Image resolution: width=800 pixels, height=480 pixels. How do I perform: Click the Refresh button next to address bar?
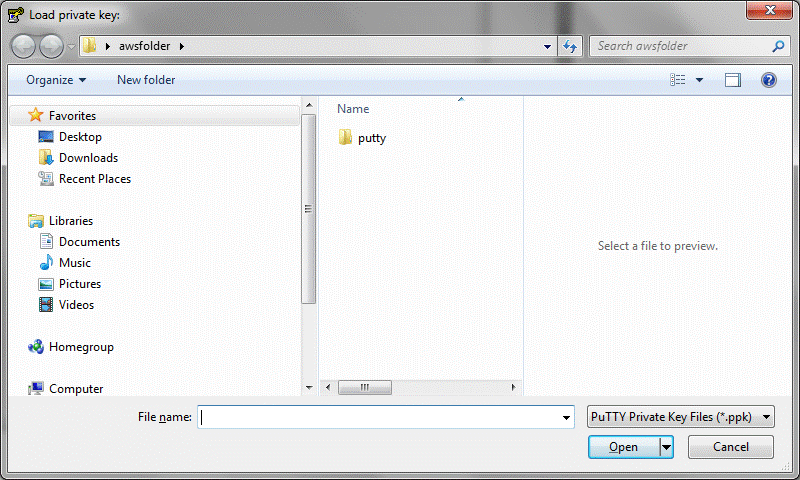click(x=570, y=46)
